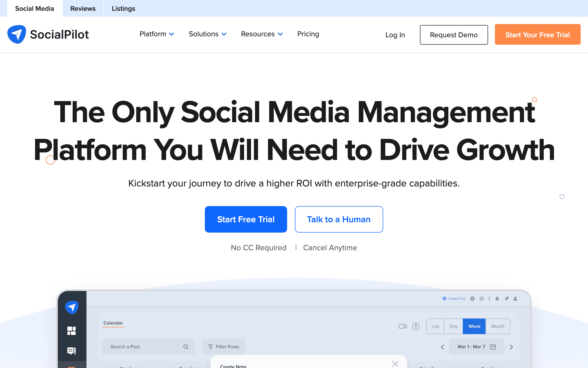
Task: Click the help question mark icon
Action: click(416, 326)
